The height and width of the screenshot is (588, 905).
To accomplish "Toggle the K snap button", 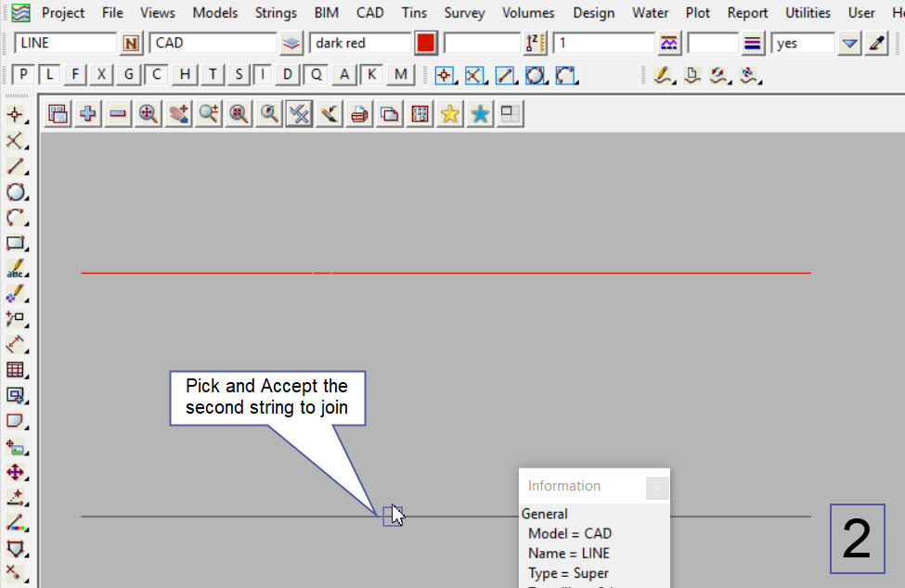I will pyautogui.click(x=371, y=75).
